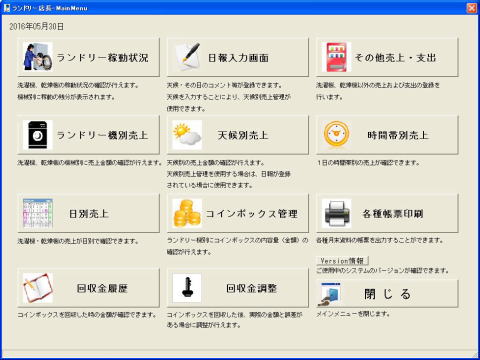The height and width of the screenshot is (360, 480).
Task: Select the red vending machine icon
Action: coord(337,57)
